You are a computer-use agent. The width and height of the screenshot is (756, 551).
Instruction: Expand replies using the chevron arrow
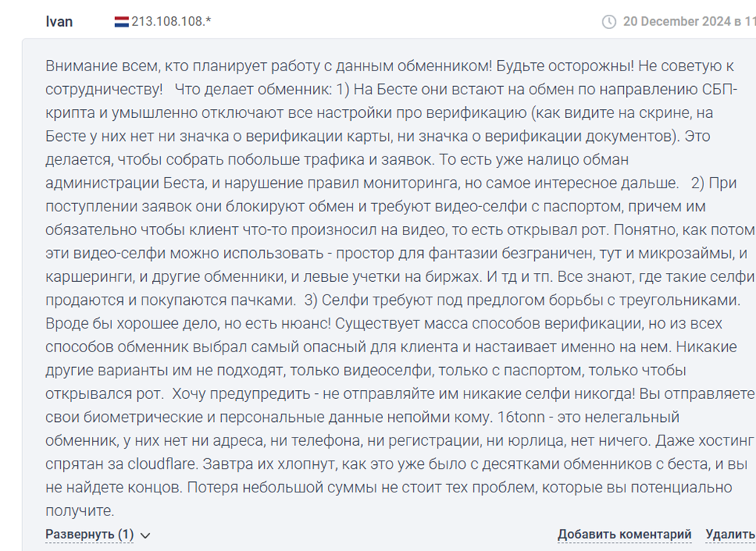[145, 535]
